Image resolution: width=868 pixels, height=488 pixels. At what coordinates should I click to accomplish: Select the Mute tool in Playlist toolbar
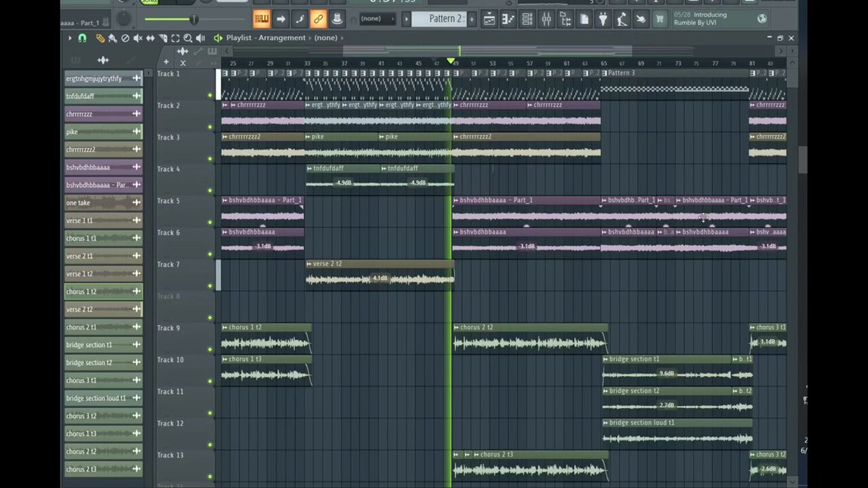(x=137, y=38)
